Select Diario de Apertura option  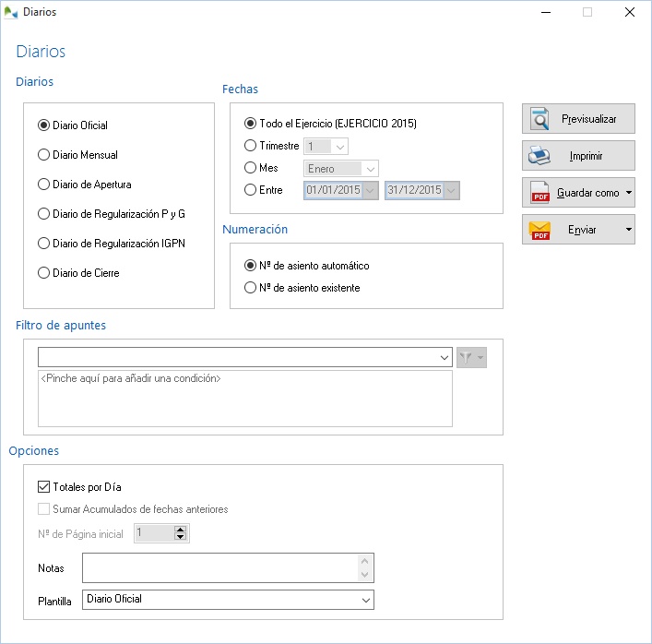pyautogui.click(x=43, y=185)
